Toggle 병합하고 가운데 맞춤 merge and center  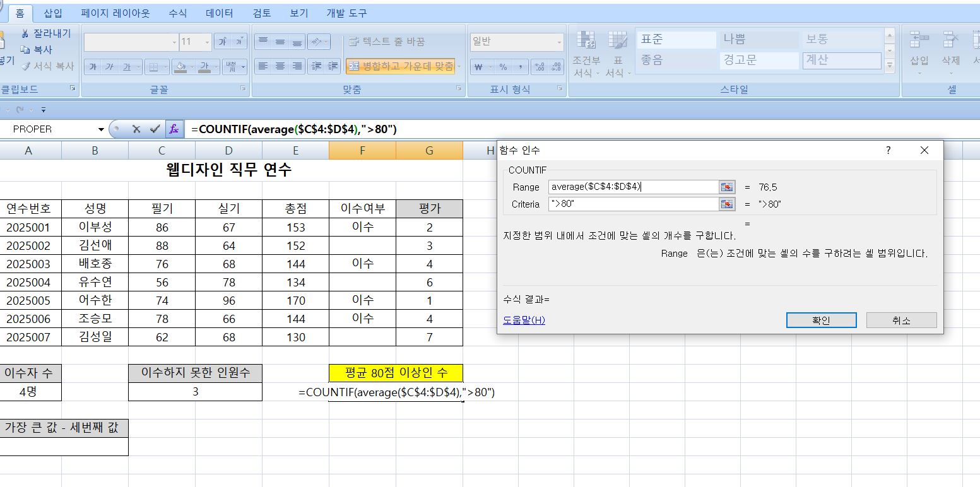[x=400, y=66]
